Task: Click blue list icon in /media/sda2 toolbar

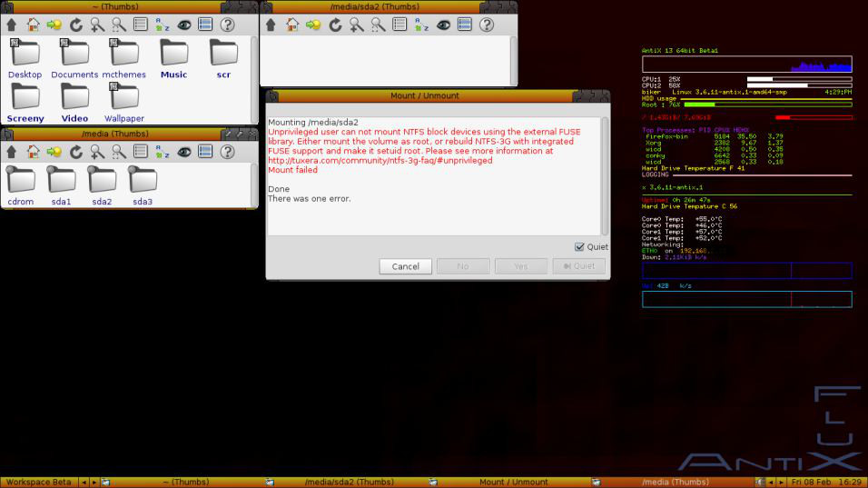Action: click(x=465, y=25)
